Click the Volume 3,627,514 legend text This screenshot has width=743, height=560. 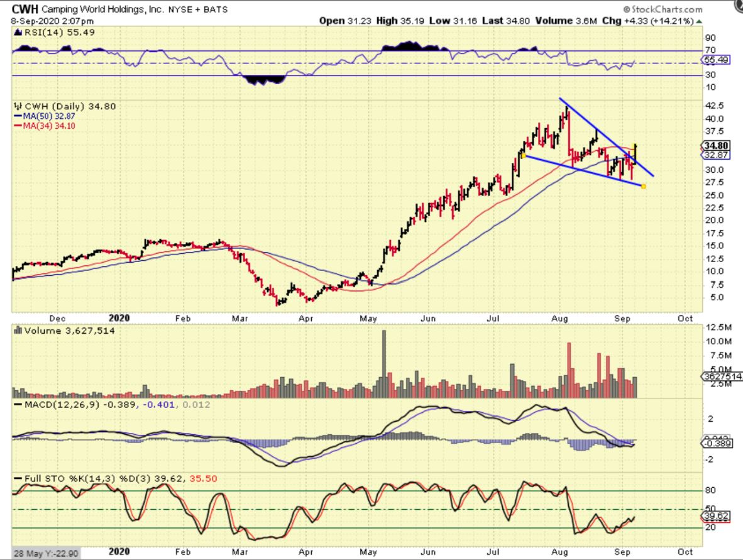(69, 331)
